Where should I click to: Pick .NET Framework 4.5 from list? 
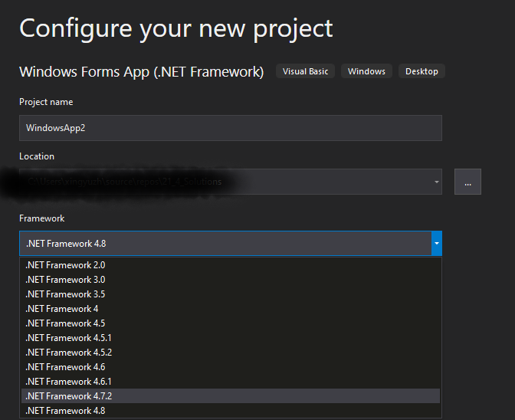(x=230, y=323)
